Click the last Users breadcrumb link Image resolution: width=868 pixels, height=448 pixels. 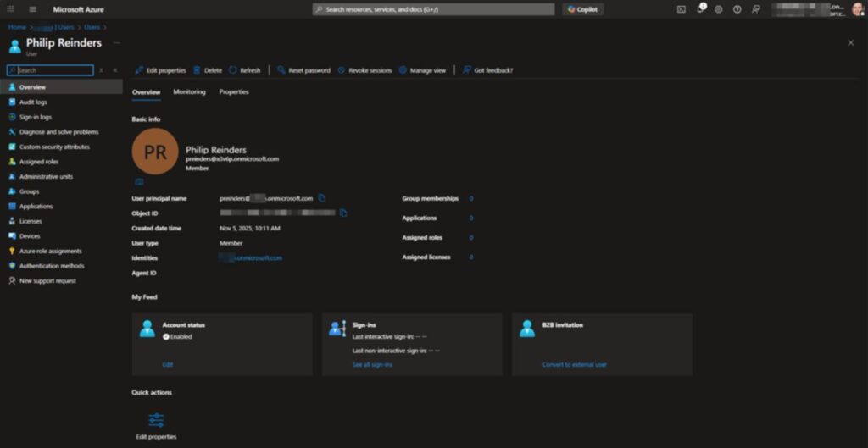tap(92, 27)
